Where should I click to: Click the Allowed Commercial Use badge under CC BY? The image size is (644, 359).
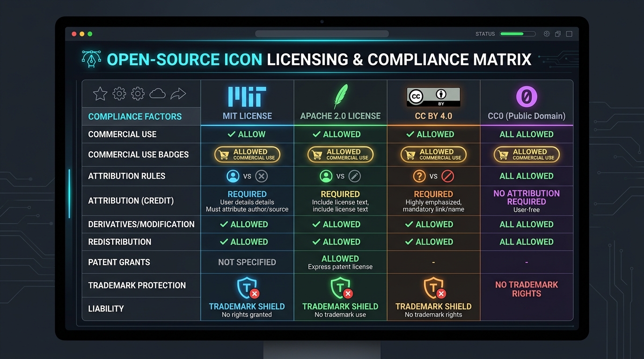[x=433, y=154]
